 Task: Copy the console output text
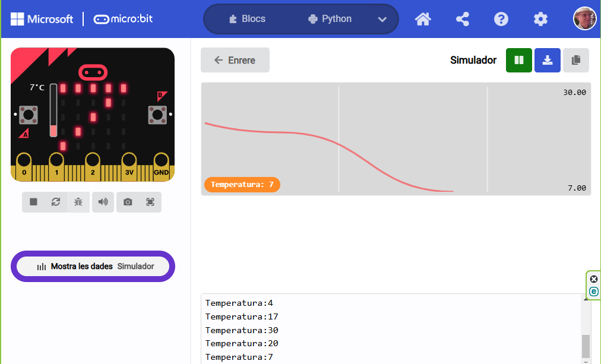(575, 60)
